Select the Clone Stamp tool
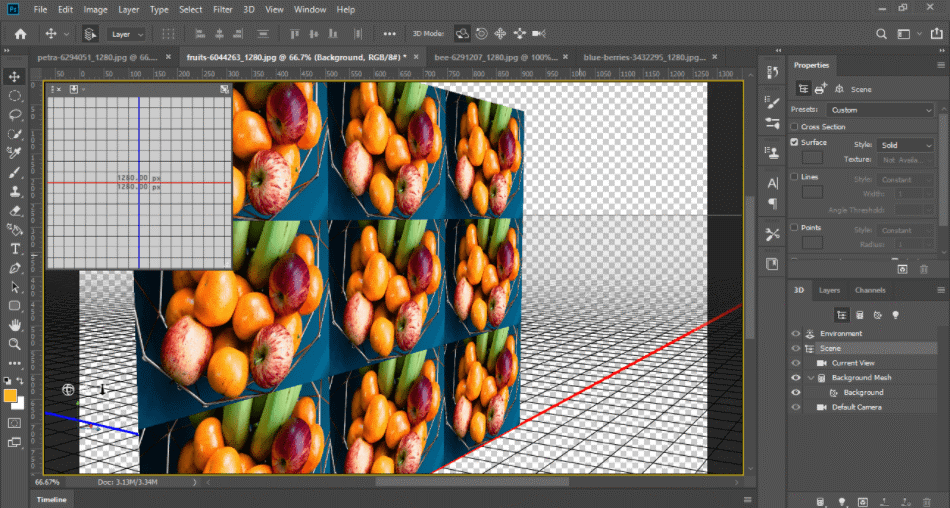Image resolution: width=950 pixels, height=508 pixels. 15,192
